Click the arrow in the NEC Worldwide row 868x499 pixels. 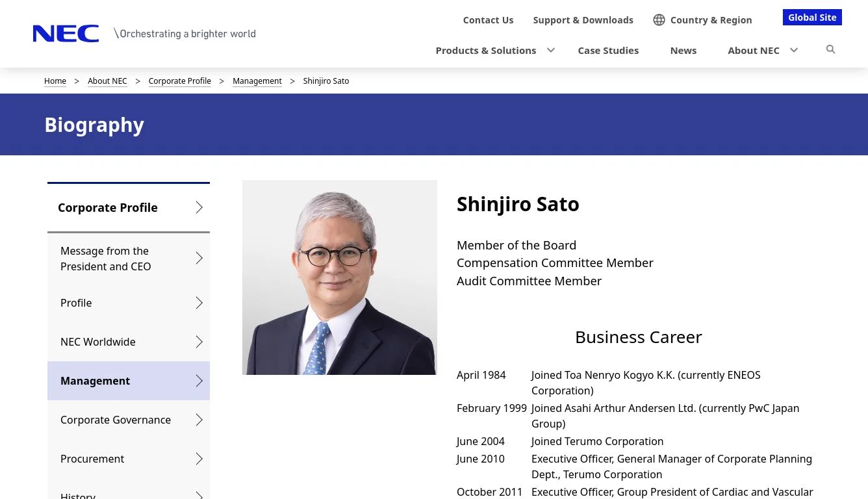pyautogui.click(x=199, y=342)
